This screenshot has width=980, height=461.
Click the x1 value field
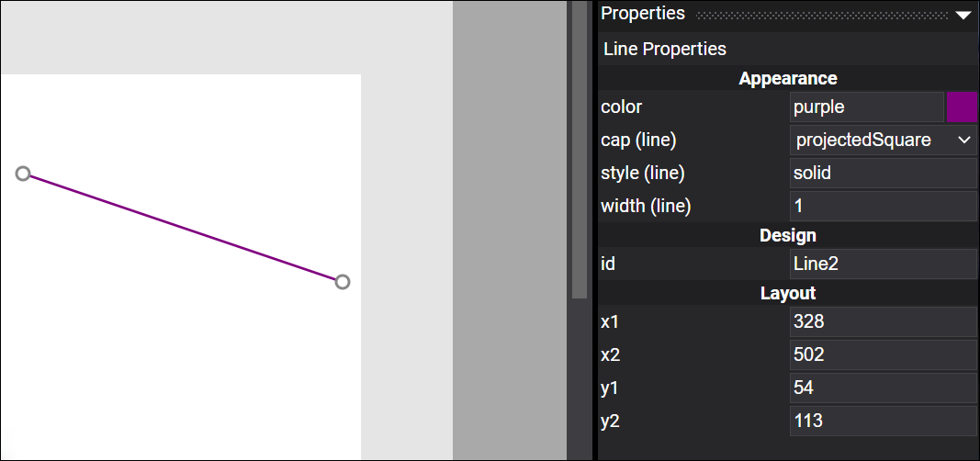point(883,321)
